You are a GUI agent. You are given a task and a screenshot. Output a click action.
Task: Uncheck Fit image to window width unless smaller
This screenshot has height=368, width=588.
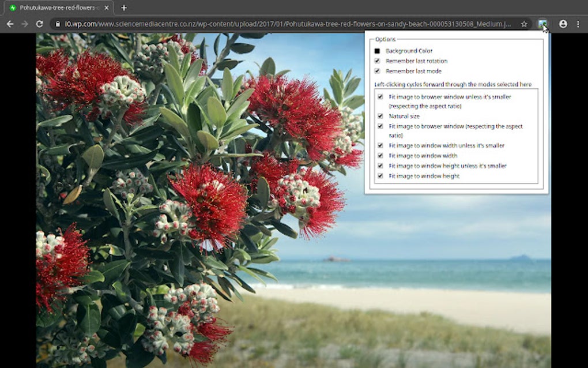pos(380,145)
